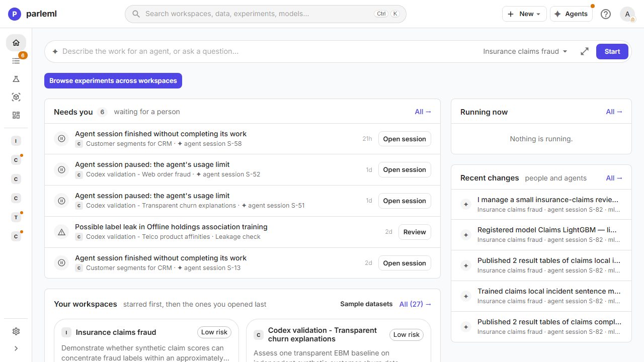Review the possible label leak item
644x362 pixels.
(x=415, y=232)
